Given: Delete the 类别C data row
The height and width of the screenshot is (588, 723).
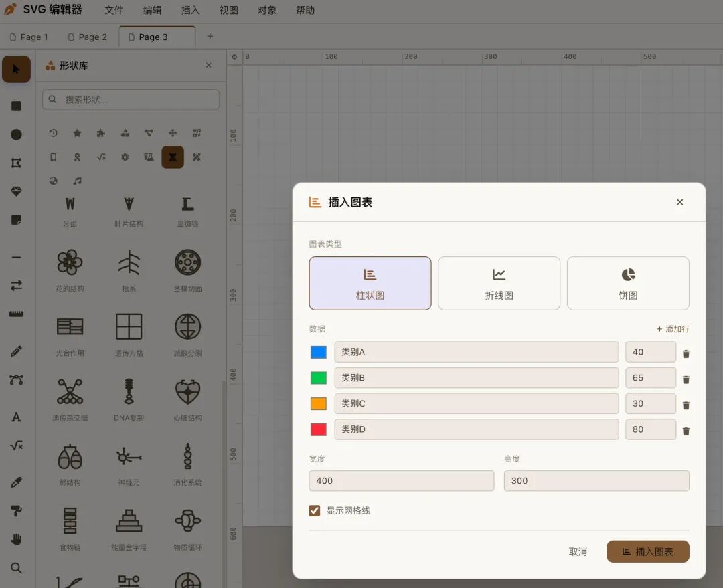Looking at the screenshot, I should [x=686, y=405].
